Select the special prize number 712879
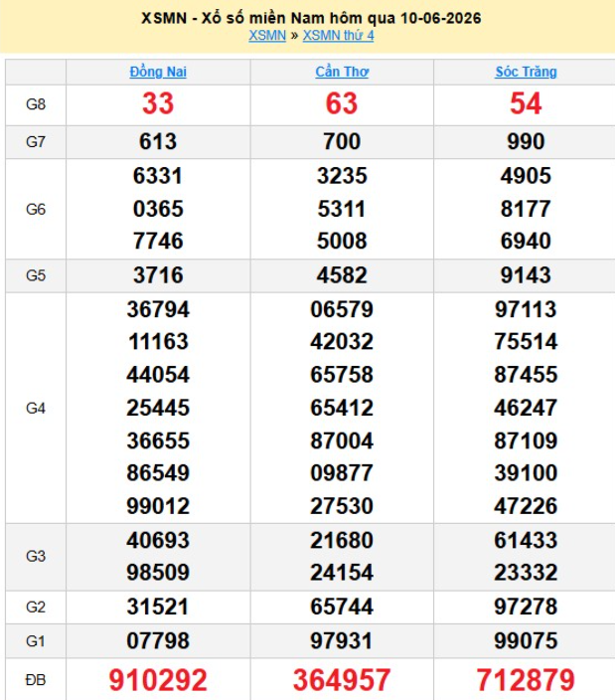Screen dimensions: 615x700 click(x=526, y=680)
